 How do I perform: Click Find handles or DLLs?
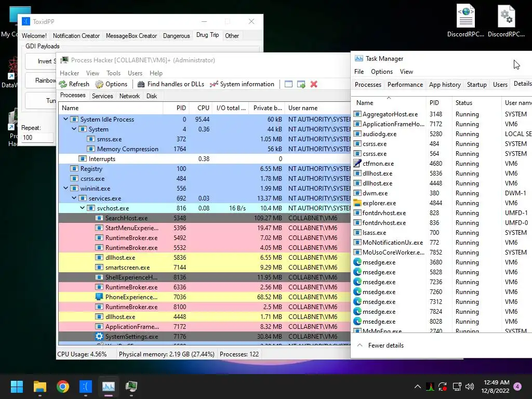pos(170,84)
